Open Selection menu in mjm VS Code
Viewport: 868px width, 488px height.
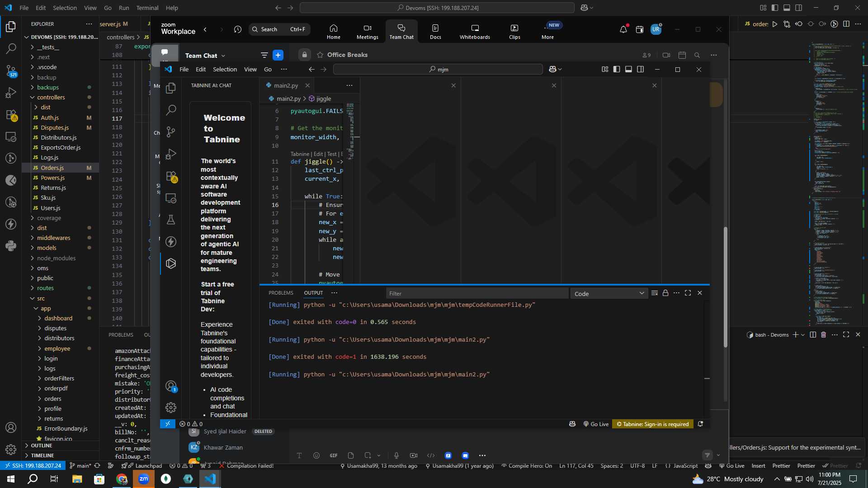[x=225, y=69]
